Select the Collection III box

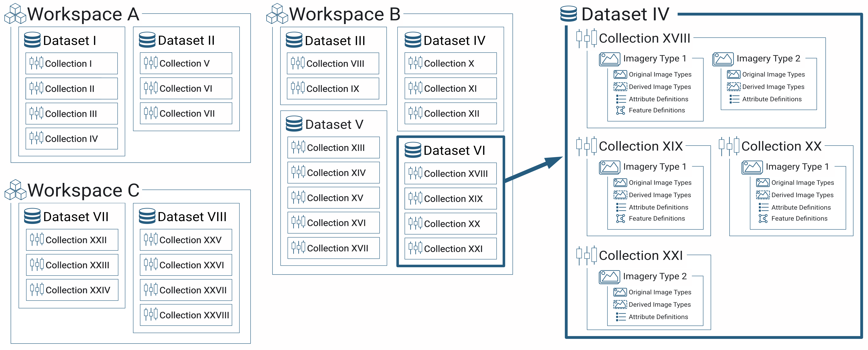coord(72,114)
